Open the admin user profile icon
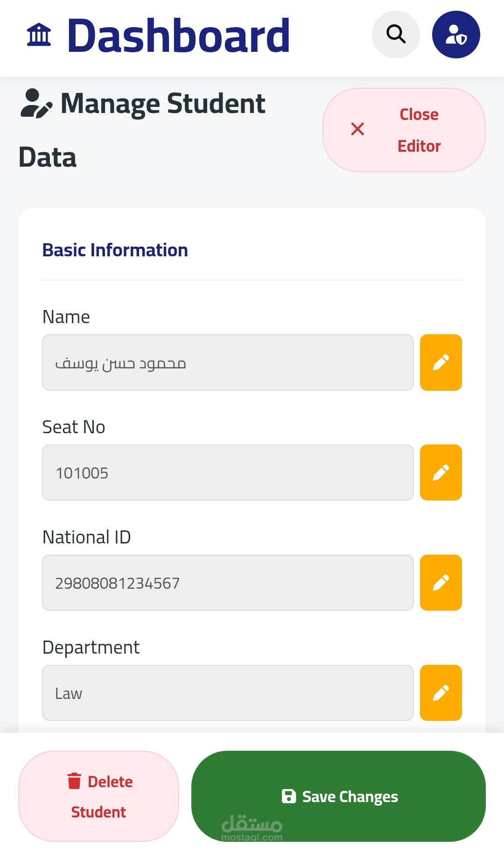 click(x=456, y=35)
